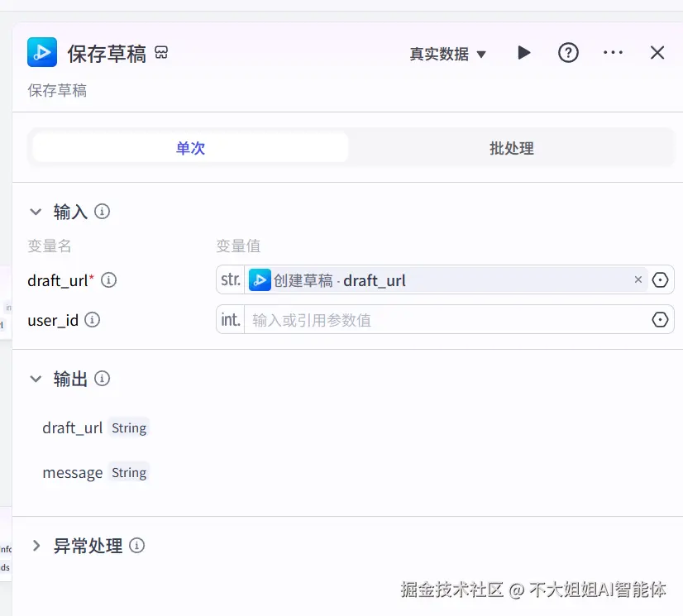Open variable picker for draft_url field
683x616 pixels.
pos(660,279)
